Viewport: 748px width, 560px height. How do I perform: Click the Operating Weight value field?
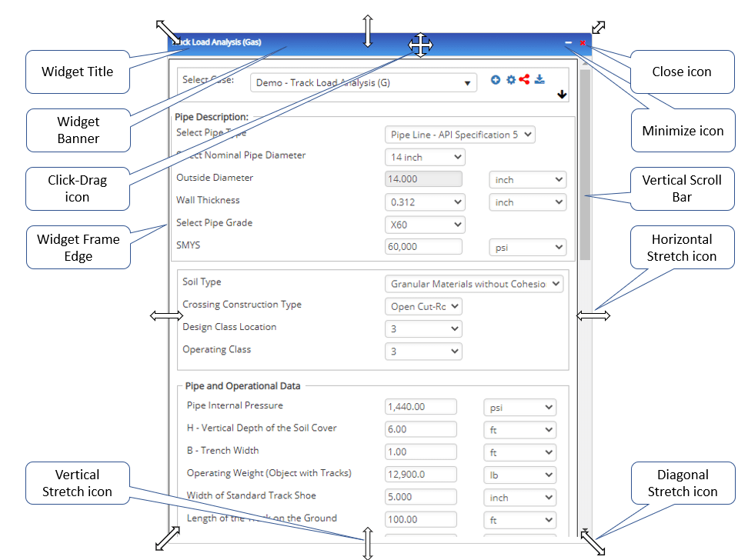click(421, 474)
